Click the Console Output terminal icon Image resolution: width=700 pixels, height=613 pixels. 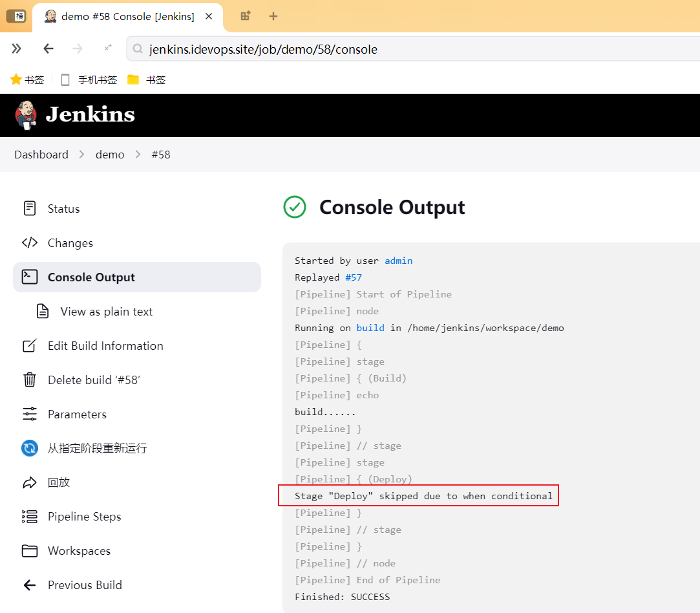(30, 277)
